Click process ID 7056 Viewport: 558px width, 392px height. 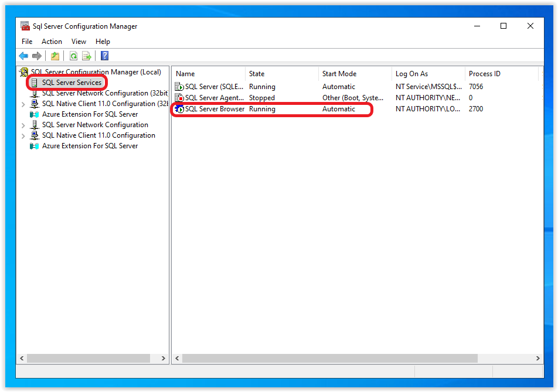click(476, 87)
